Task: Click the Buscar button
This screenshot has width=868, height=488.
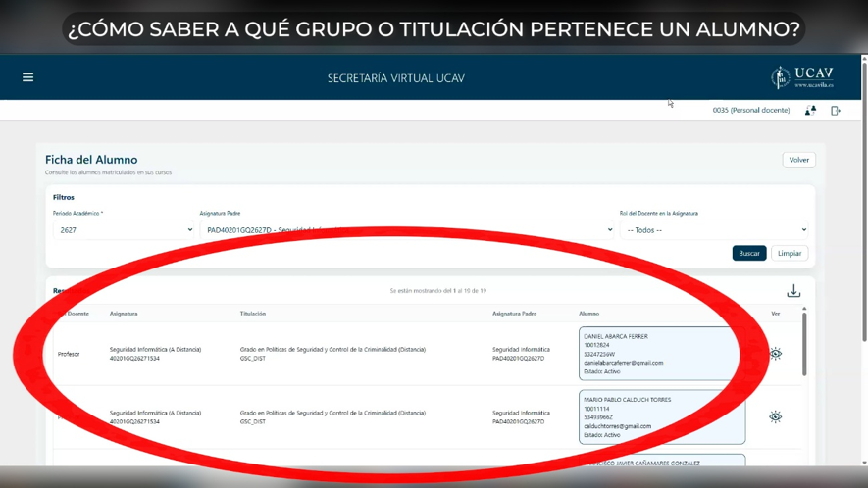Action: click(749, 253)
